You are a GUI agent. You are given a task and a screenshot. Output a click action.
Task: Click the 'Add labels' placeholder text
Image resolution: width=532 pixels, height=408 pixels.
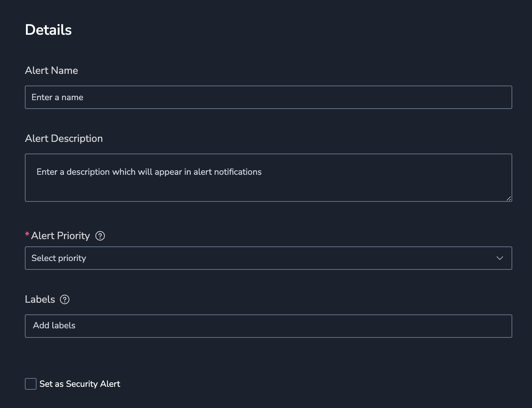[54, 325]
